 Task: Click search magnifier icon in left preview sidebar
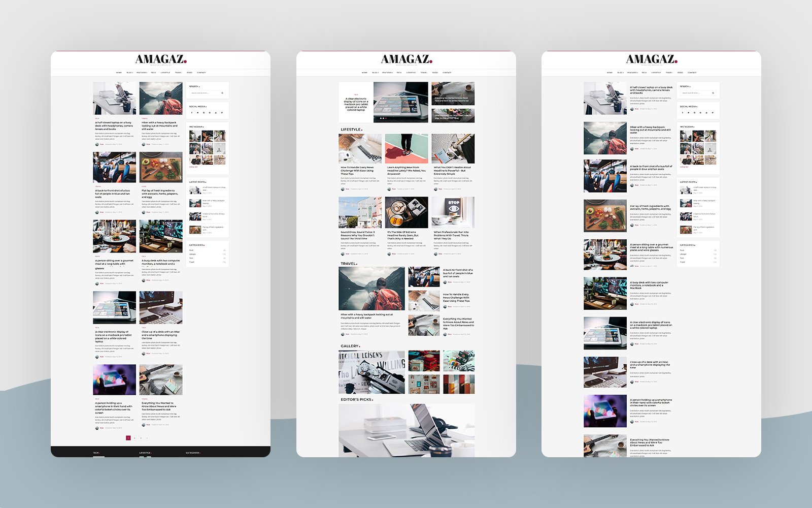point(222,93)
